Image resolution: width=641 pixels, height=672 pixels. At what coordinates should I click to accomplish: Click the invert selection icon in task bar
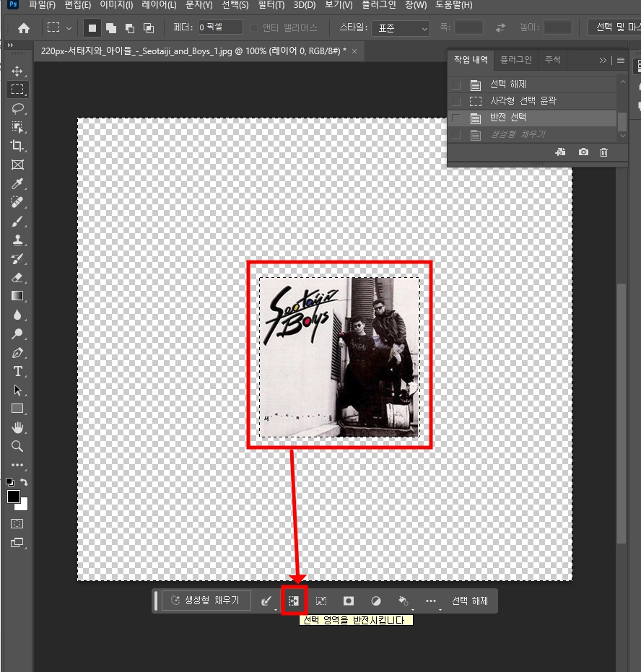(294, 601)
